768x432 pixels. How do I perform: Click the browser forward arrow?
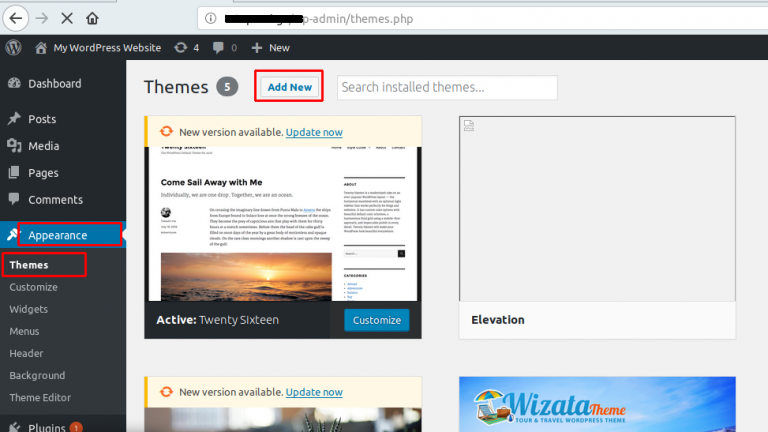click(x=42, y=19)
